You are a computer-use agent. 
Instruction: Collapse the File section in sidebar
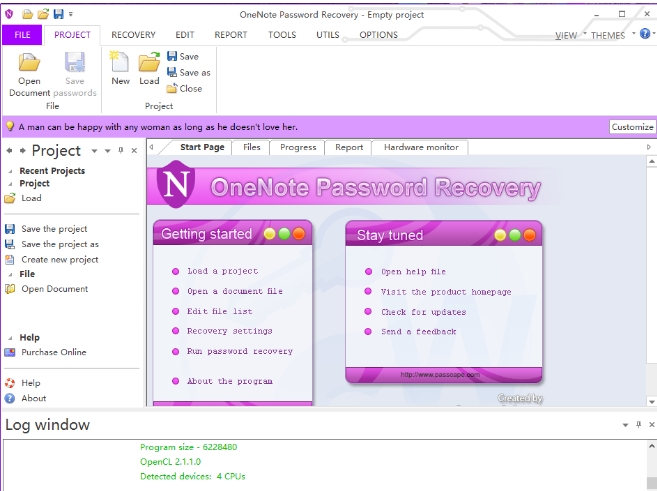coord(10,274)
